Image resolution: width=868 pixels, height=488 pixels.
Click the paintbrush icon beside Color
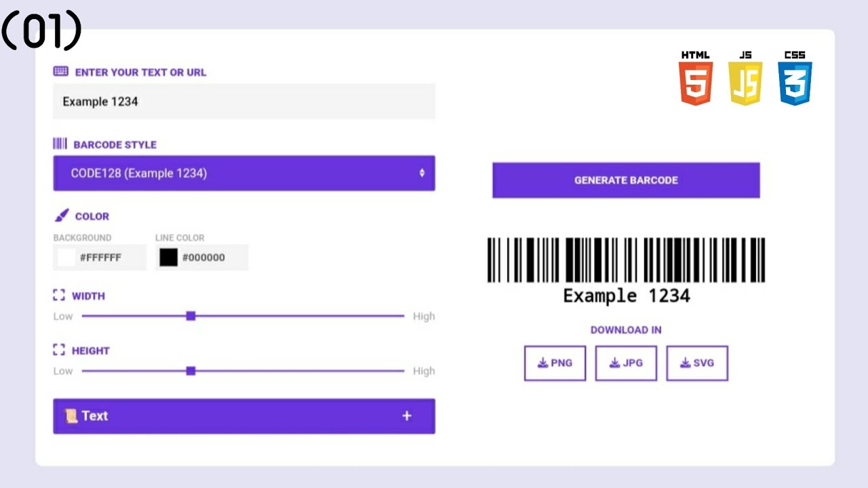tap(61, 216)
